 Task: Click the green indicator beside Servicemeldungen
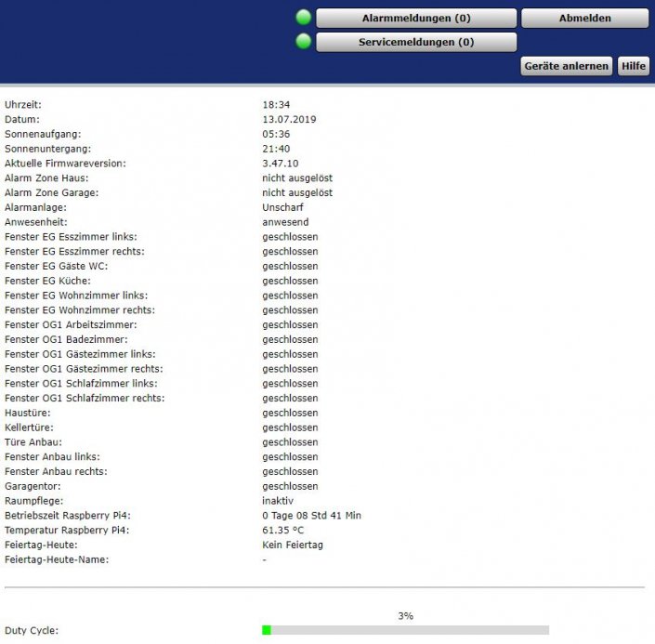(303, 42)
